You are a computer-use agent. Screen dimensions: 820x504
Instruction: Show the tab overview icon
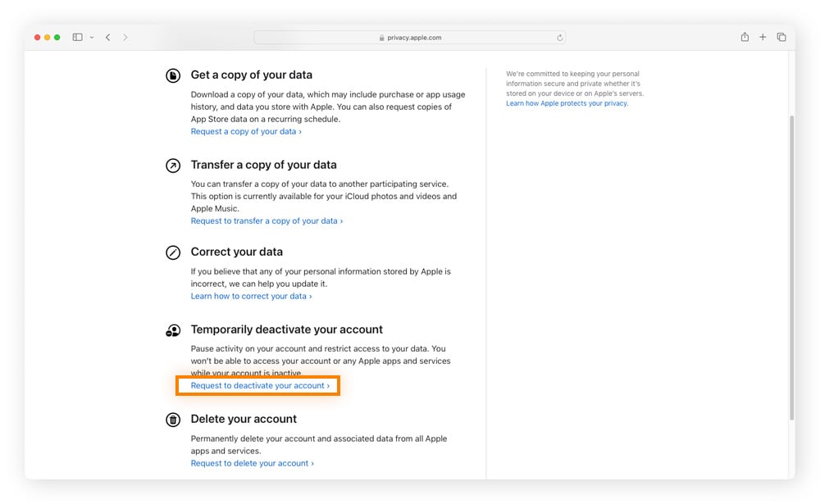781,37
